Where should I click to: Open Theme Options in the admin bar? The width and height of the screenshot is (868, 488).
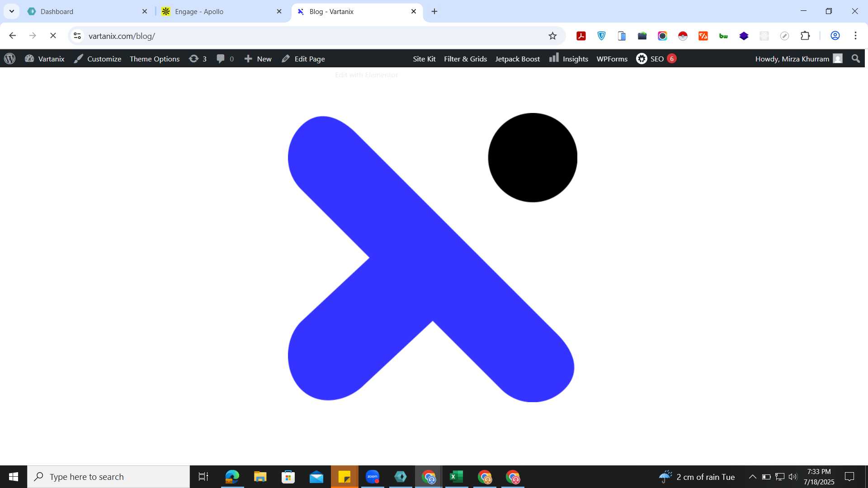pyautogui.click(x=155, y=59)
